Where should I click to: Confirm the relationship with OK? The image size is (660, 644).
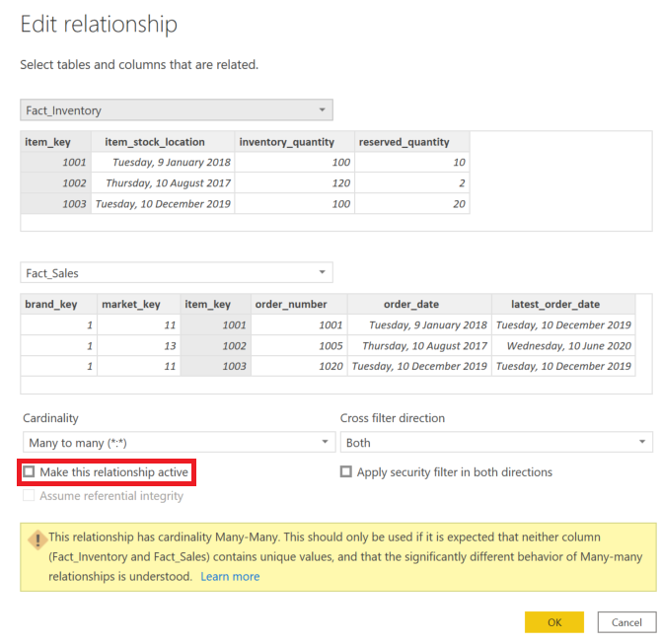point(553,622)
